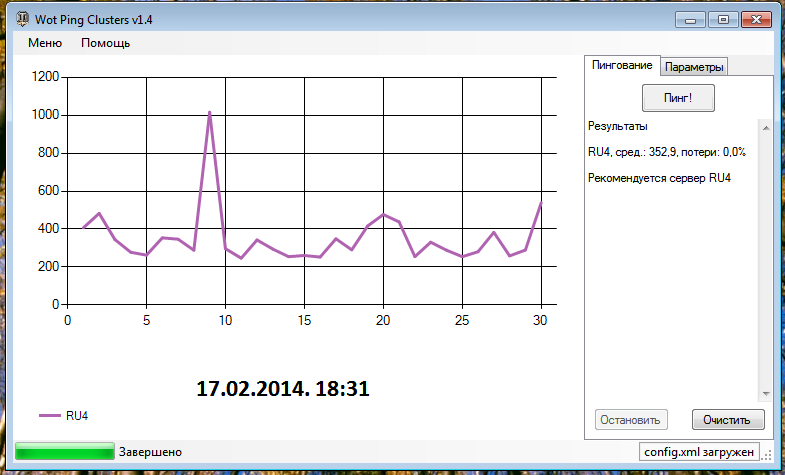The height and width of the screenshot is (475, 785).
Task: Click the Очистить button
Action: tap(728, 419)
